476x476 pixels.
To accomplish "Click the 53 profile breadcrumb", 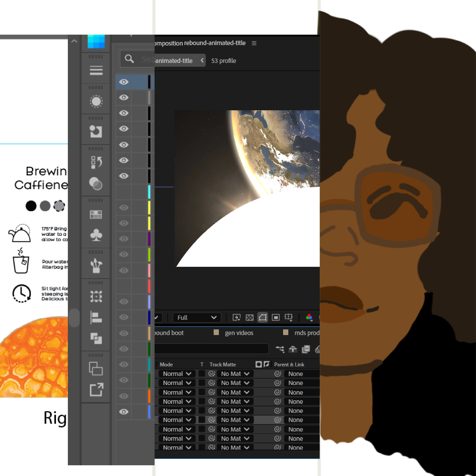I will tap(223, 61).
